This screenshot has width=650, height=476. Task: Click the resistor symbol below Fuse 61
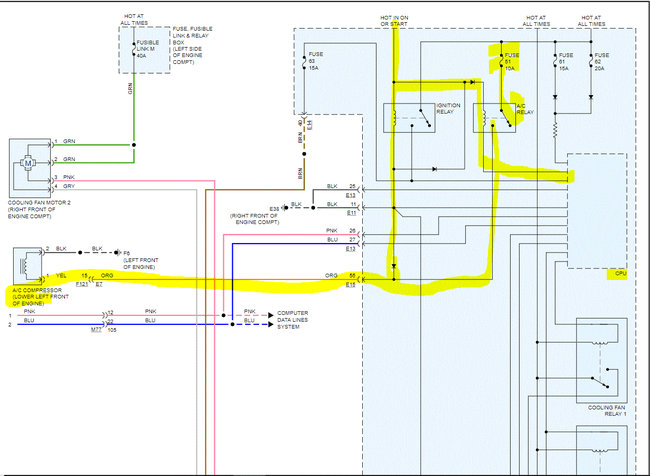click(x=555, y=132)
